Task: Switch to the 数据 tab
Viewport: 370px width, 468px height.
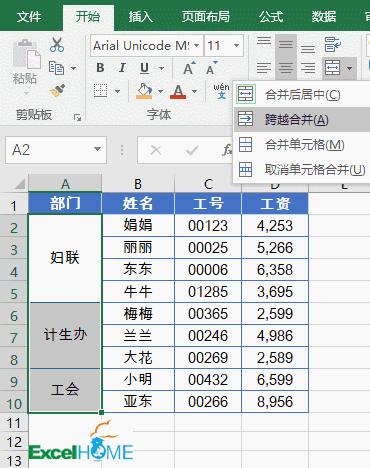Action: click(323, 16)
